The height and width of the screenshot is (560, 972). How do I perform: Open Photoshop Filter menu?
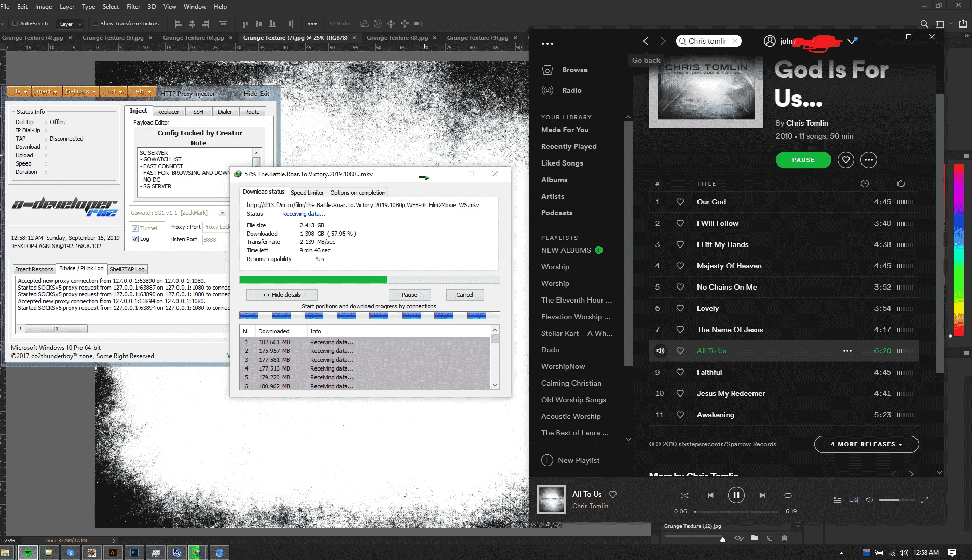(x=133, y=6)
